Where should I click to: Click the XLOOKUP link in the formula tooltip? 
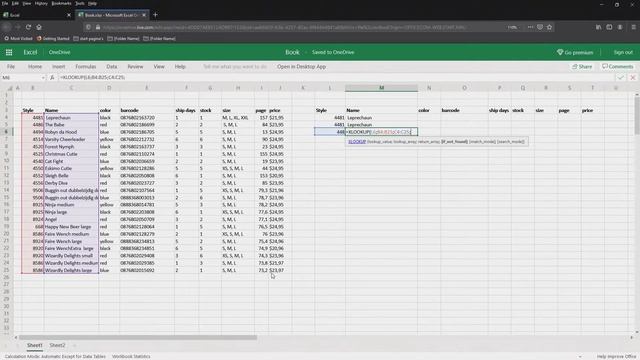point(357,142)
